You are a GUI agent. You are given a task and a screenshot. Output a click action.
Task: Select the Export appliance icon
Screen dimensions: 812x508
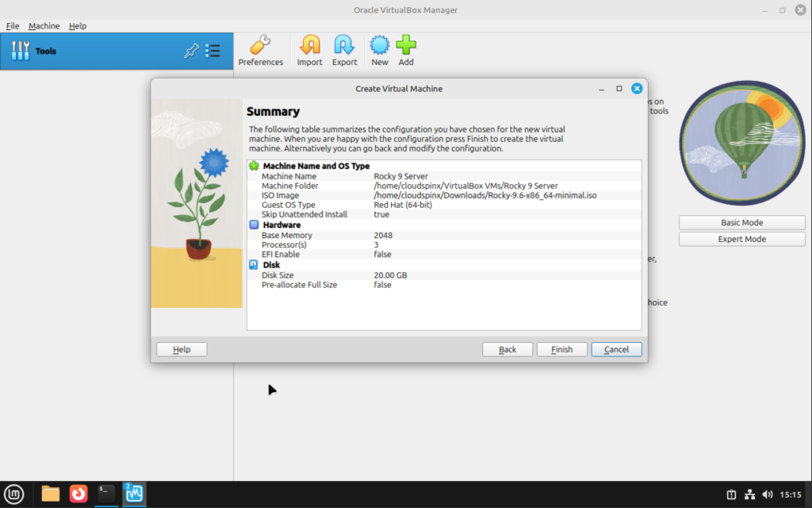coord(344,44)
